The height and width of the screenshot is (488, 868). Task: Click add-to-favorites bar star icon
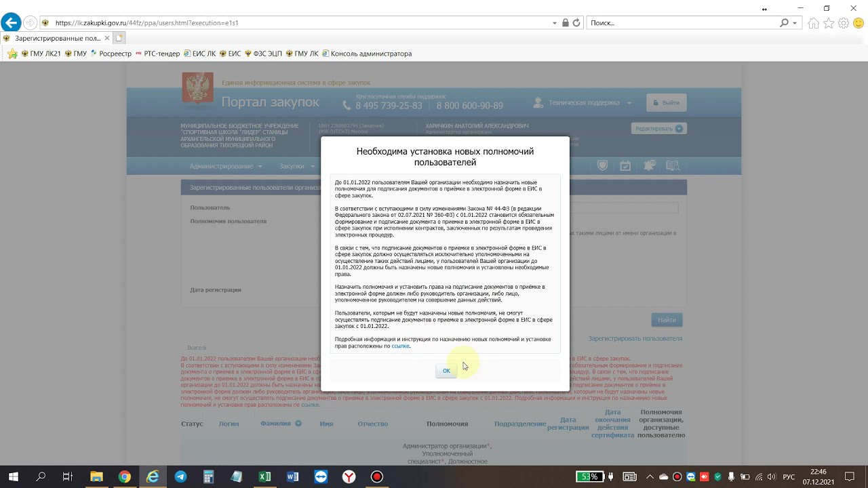(12, 54)
